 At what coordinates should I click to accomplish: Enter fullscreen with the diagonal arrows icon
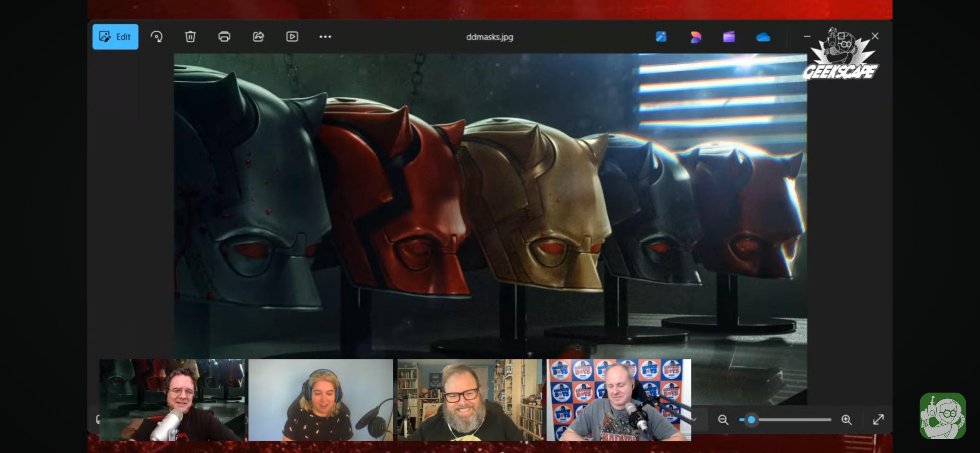[x=878, y=419]
